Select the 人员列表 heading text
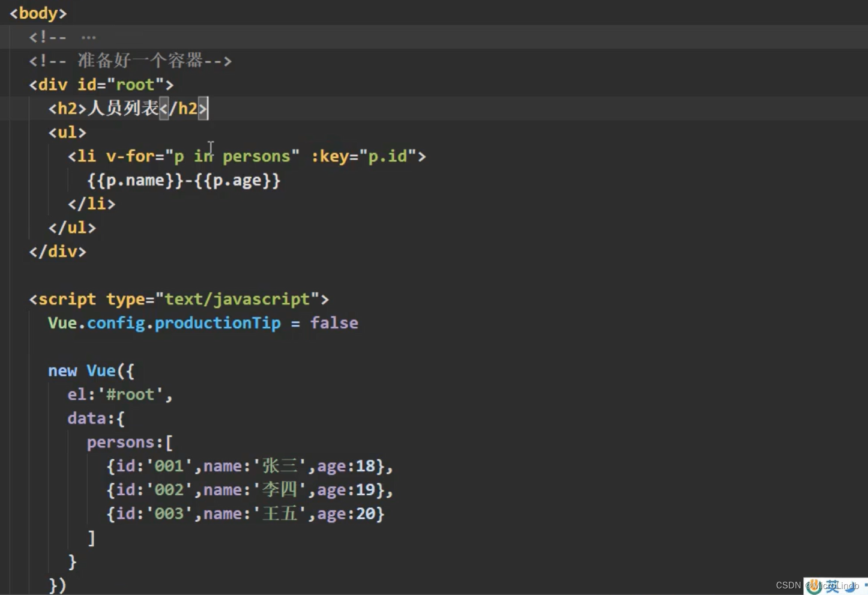 (123, 108)
